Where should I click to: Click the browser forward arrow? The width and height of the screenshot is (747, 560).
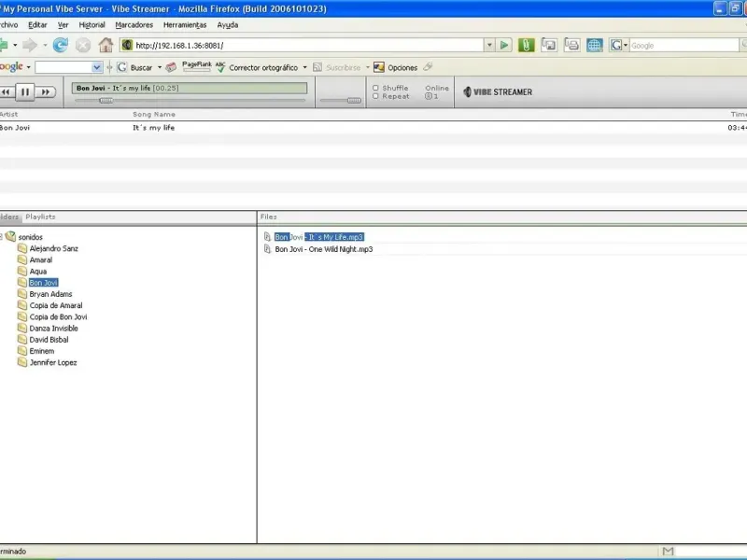pyautogui.click(x=30, y=45)
